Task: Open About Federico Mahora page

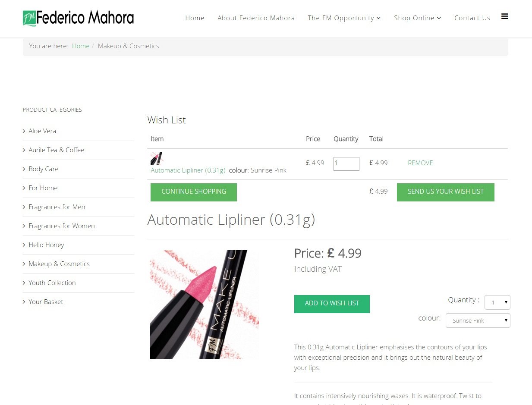Action: (x=256, y=18)
